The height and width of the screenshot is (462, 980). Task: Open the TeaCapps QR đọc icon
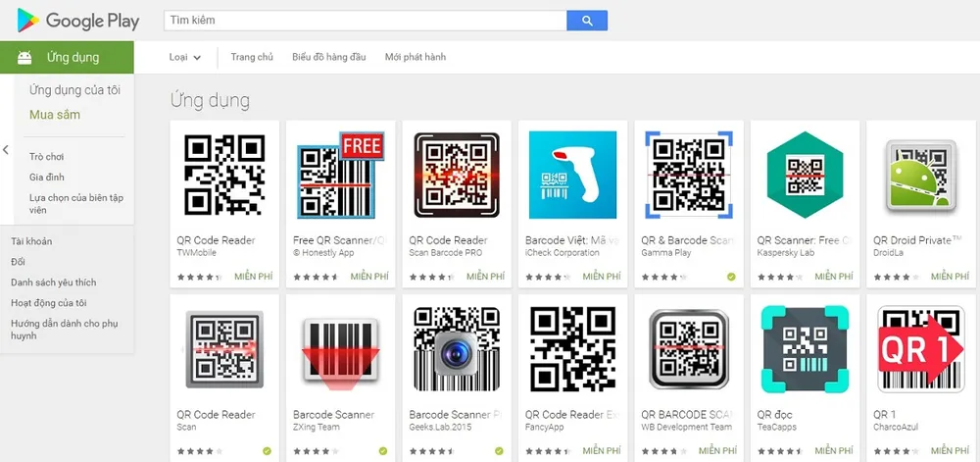[805, 349]
